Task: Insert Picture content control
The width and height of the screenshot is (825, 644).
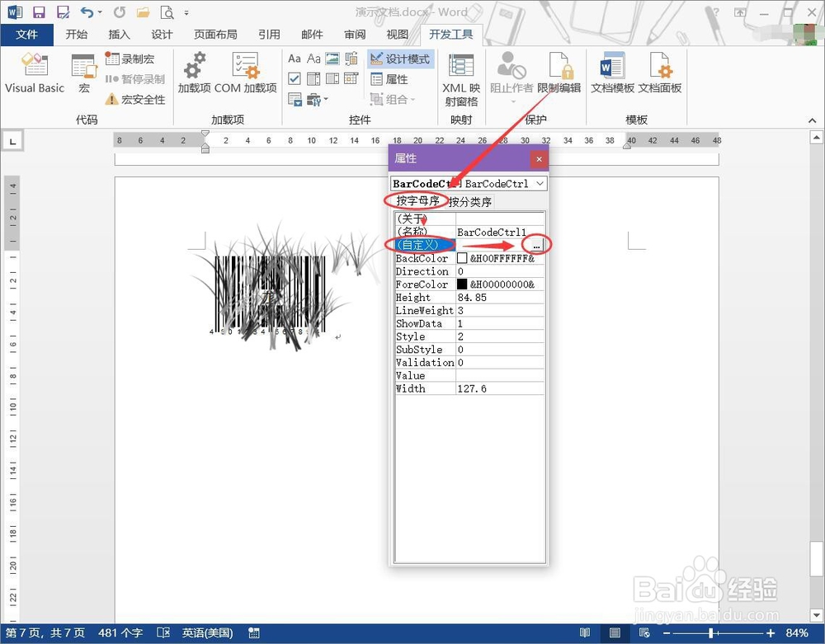Action: [332, 59]
